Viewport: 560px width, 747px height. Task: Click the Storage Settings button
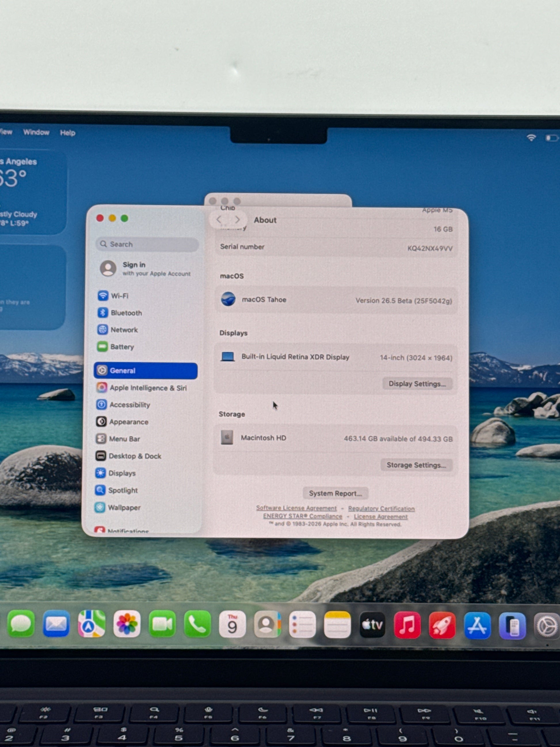coord(416,465)
